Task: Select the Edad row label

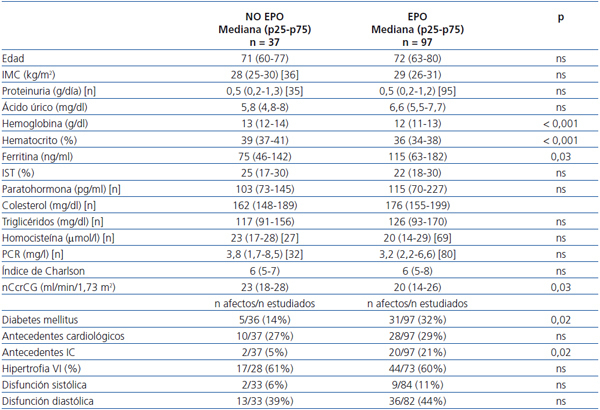Action: [x=16, y=60]
